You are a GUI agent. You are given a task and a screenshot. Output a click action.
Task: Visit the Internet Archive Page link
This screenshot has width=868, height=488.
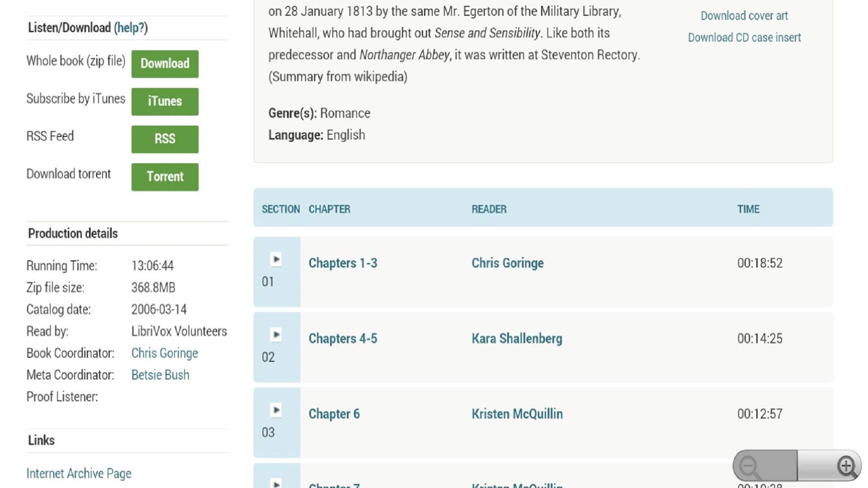pyautogui.click(x=79, y=474)
